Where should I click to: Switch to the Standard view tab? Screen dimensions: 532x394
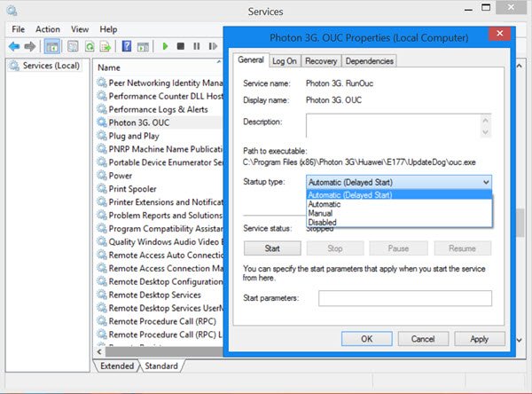(x=161, y=366)
